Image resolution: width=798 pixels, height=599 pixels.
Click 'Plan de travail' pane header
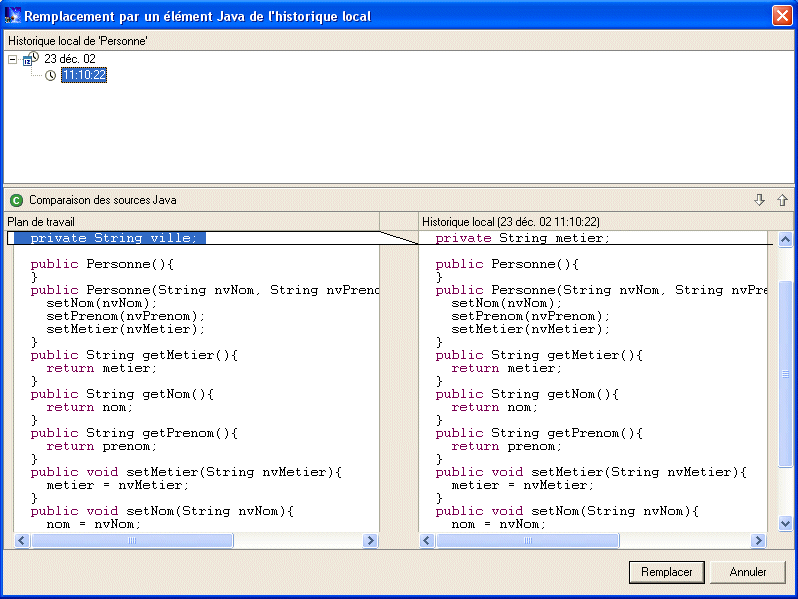41,222
